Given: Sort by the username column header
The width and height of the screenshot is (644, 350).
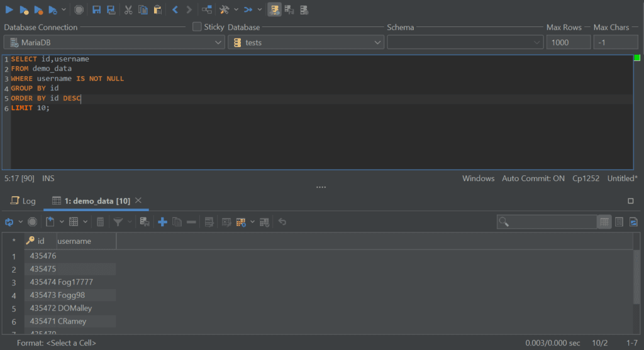Looking at the screenshot, I should click(x=86, y=241).
